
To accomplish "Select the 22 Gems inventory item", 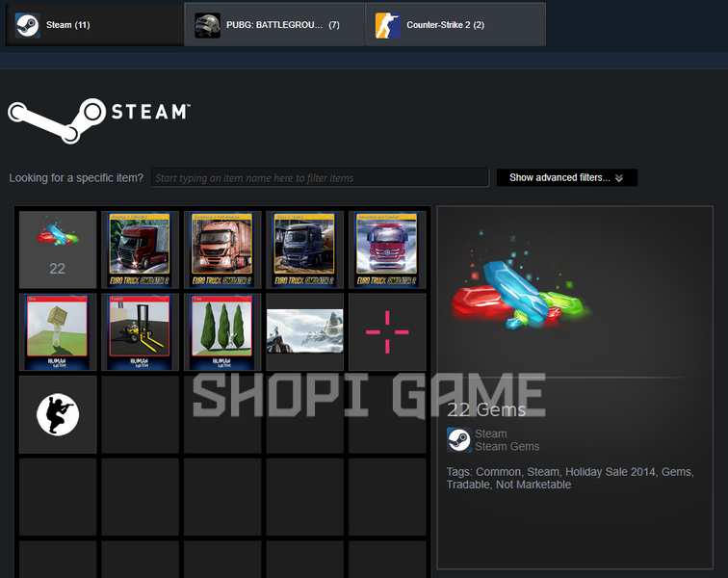I will [58, 250].
